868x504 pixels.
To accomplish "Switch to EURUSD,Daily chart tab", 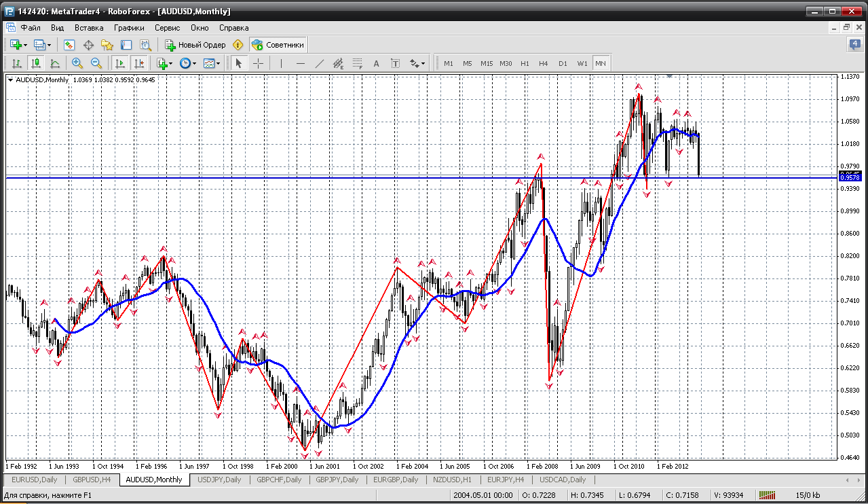I will point(35,480).
